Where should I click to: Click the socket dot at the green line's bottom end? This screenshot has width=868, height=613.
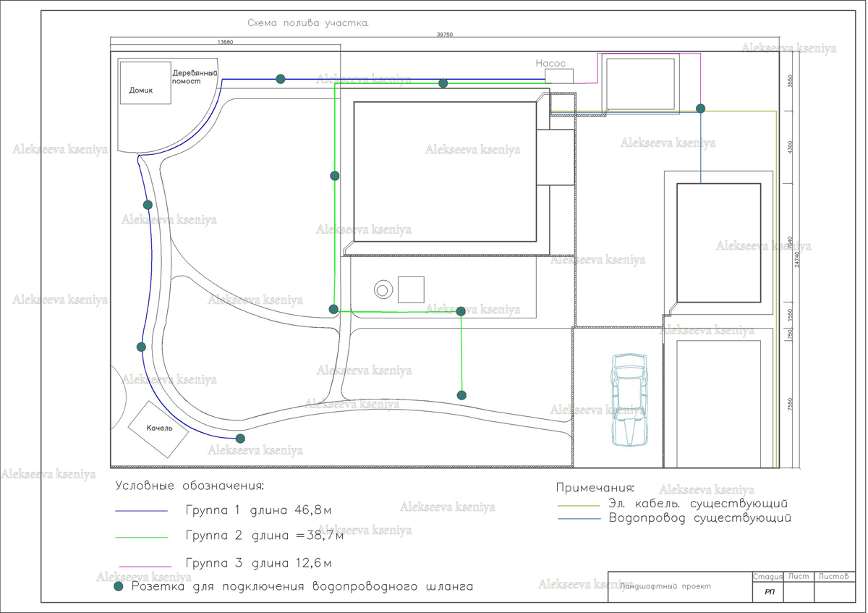[x=461, y=395]
